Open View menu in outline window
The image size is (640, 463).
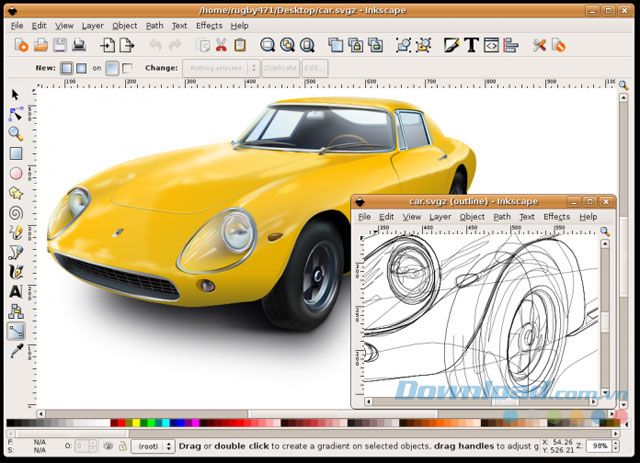(x=411, y=217)
